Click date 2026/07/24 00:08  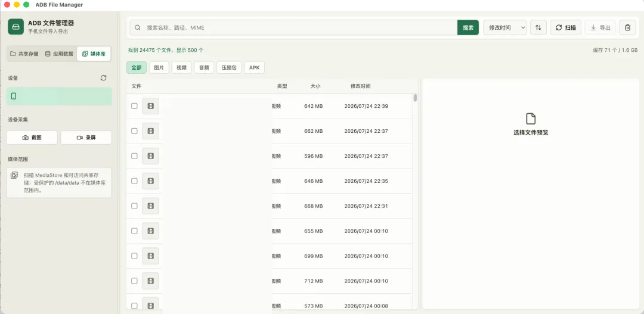click(x=366, y=306)
